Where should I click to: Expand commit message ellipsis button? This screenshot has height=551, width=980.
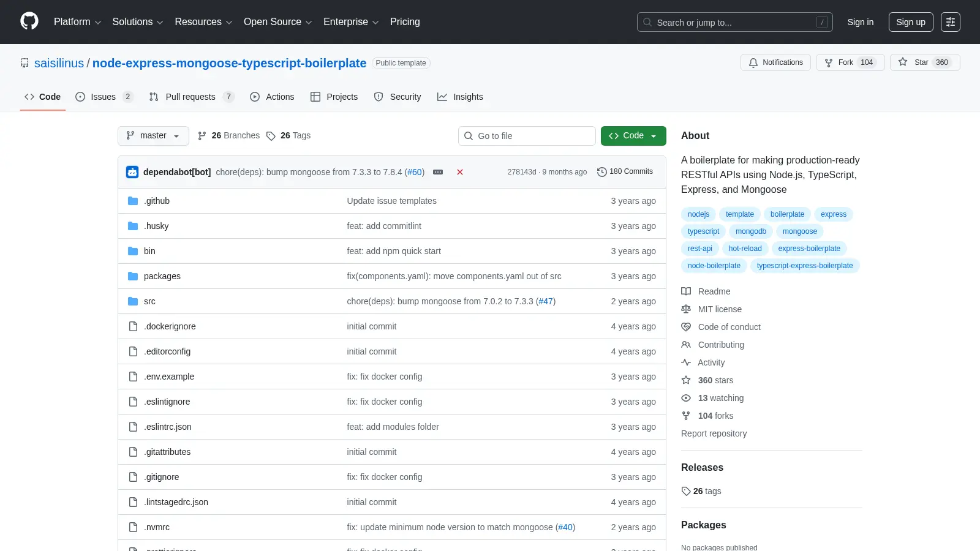pos(438,172)
